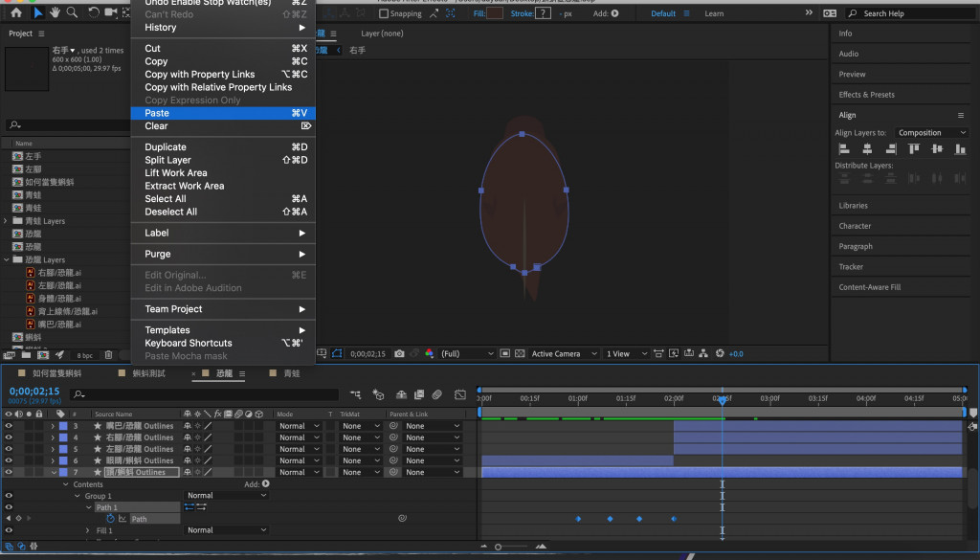The width and height of the screenshot is (980, 560).
Task: Choose Paste from the Edit menu
Action: pos(157,113)
